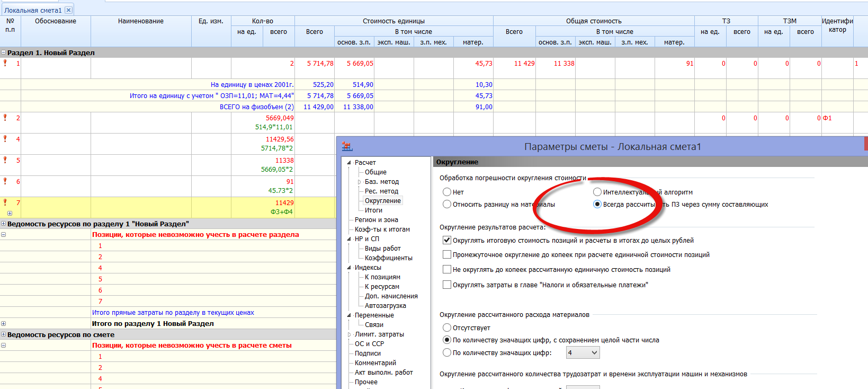This screenshot has width=868, height=389.
Task: Click the warning exclamation icon on row 1
Action: pyautogui.click(x=5, y=63)
